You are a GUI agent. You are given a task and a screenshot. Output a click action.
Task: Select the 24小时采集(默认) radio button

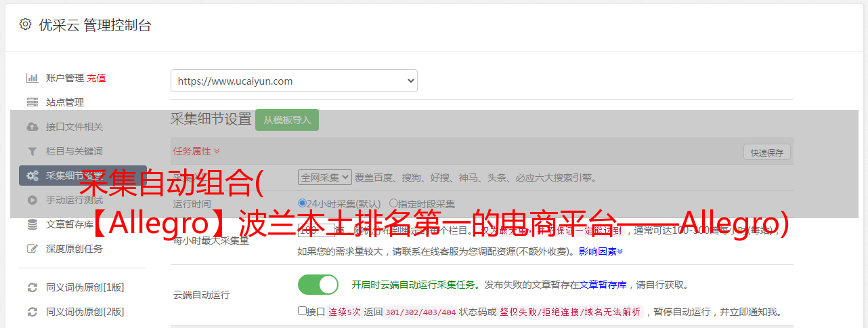coord(302,203)
